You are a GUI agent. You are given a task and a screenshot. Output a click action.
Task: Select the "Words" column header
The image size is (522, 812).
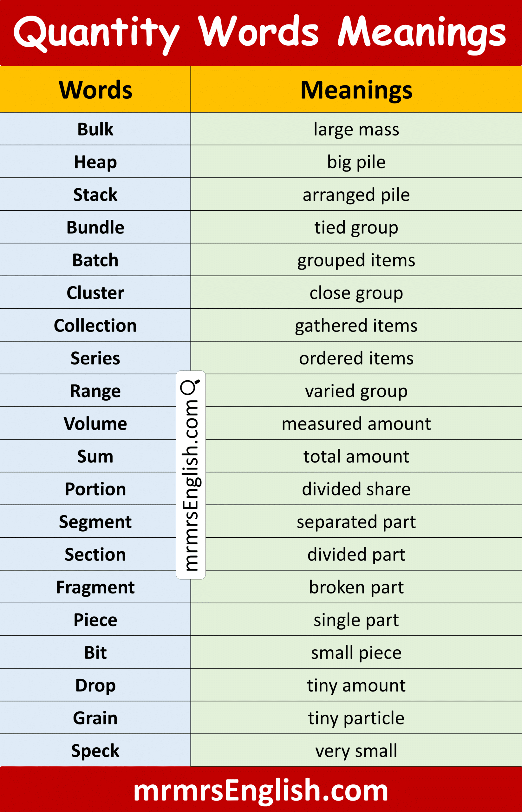pyautogui.click(x=95, y=90)
